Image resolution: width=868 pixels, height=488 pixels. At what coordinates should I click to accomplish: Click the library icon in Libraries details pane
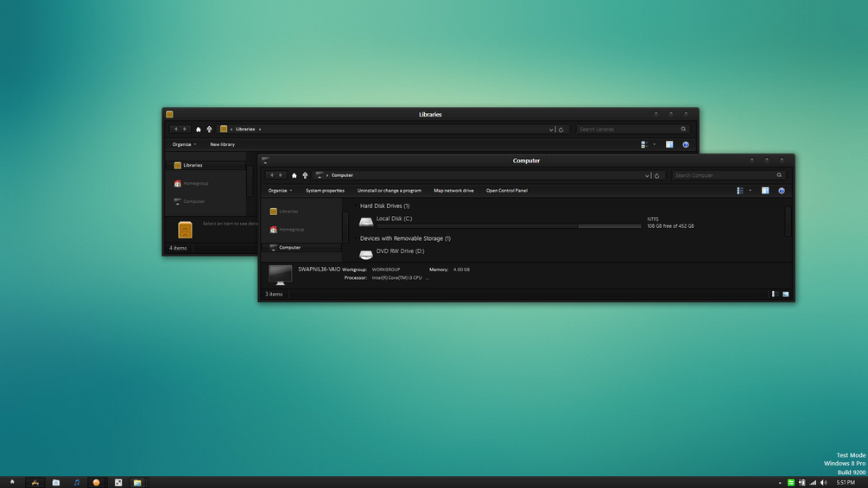pyautogui.click(x=185, y=230)
